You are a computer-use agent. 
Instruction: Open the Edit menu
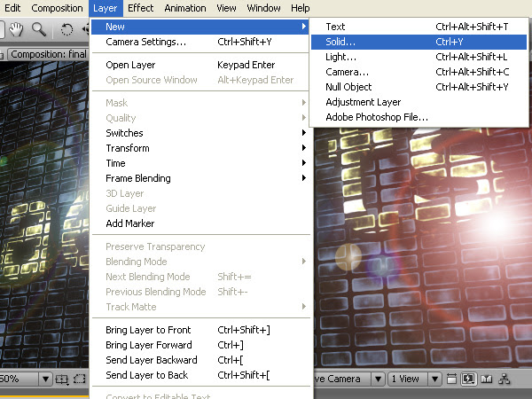(12, 8)
